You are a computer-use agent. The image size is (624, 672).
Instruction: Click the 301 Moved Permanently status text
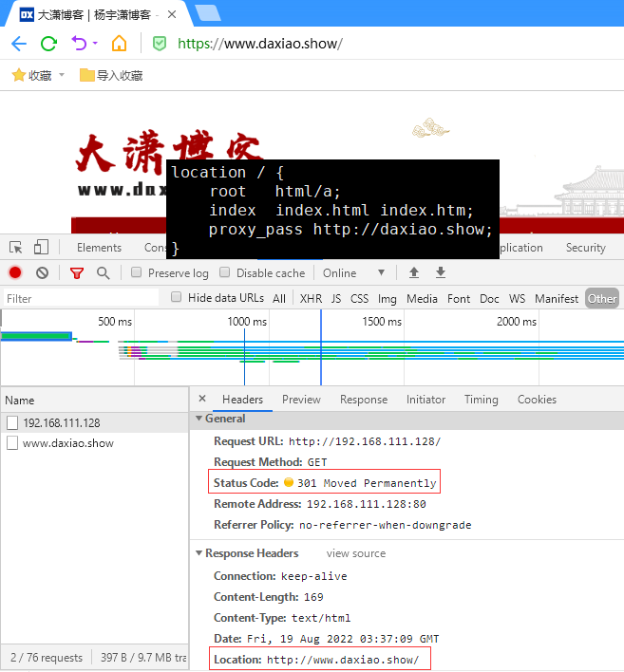coord(367,483)
